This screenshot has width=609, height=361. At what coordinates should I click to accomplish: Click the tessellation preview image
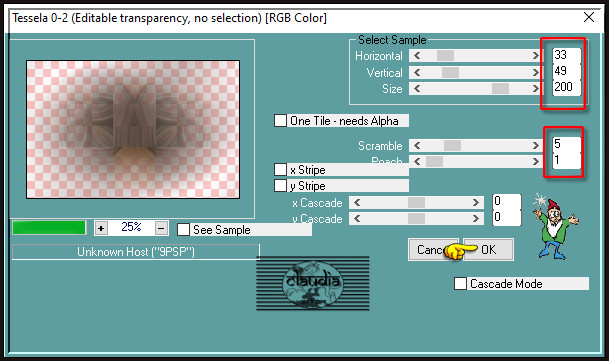tap(133, 129)
